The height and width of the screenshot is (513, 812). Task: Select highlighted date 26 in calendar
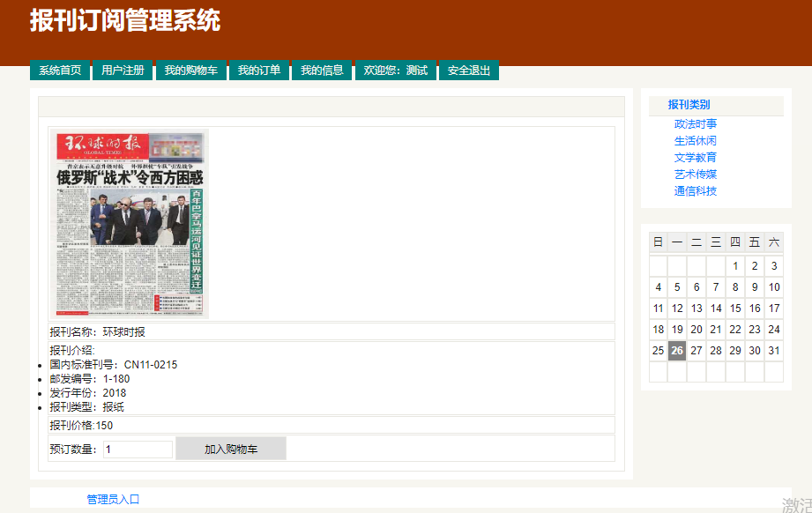[677, 351]
